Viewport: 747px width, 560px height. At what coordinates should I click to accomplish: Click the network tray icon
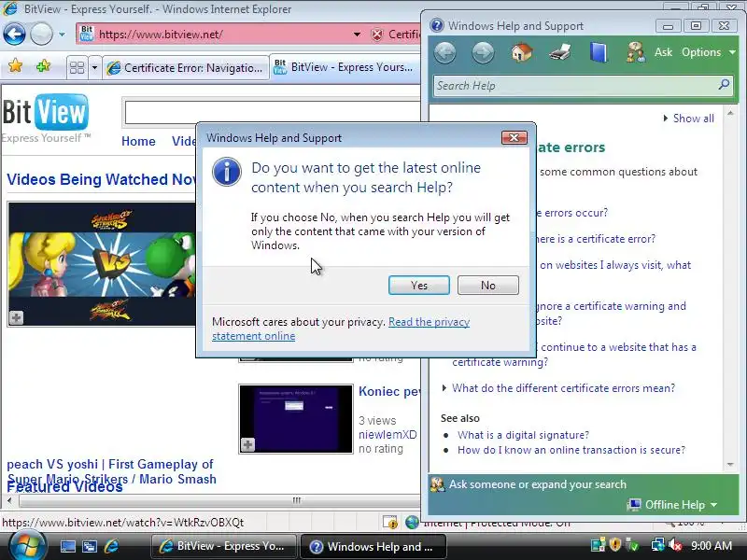tap(658, 545)
